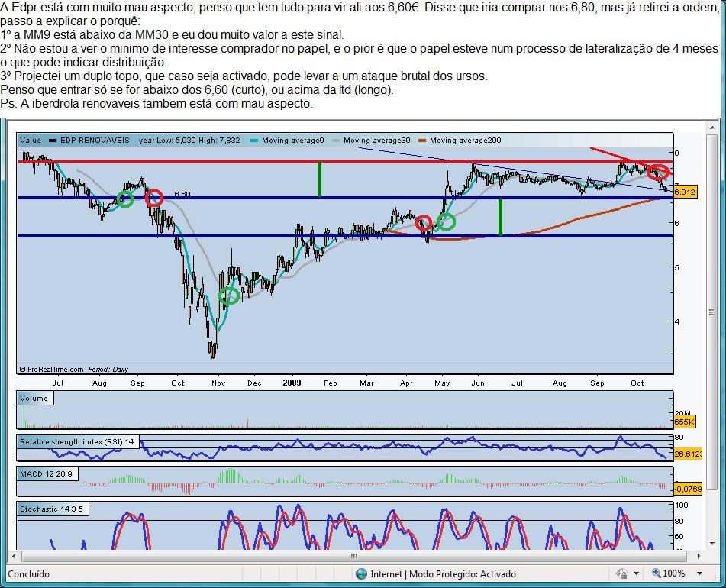
Task: Click the vertical scrollbar thumb
Action: (x=711, y=312)
